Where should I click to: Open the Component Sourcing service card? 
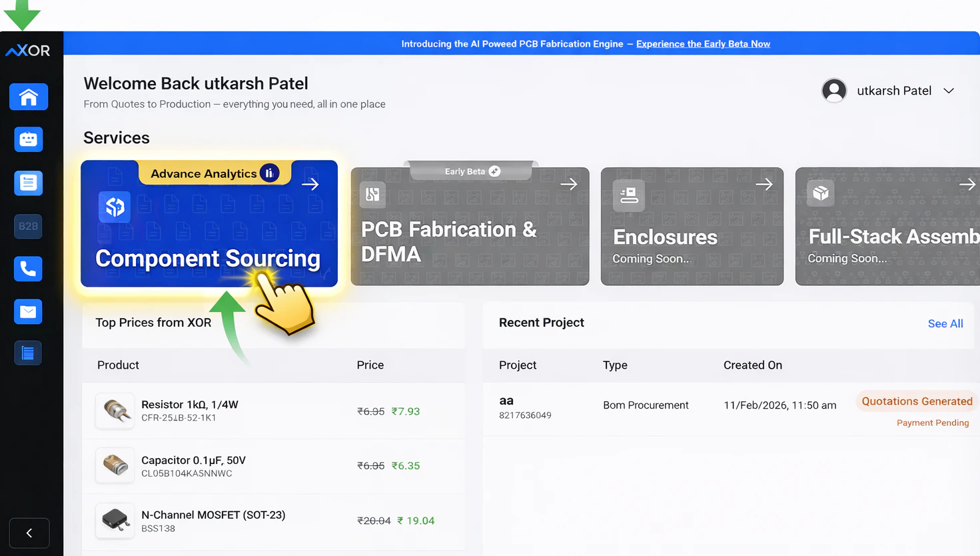tap(209, 223)
